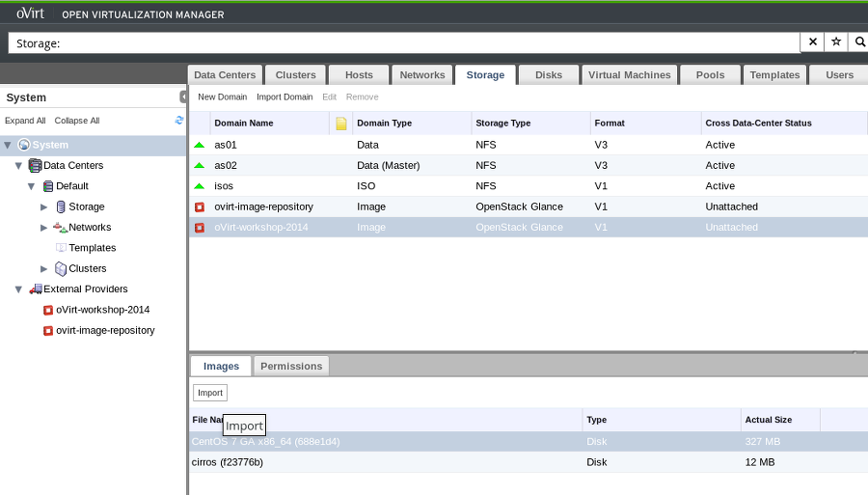
Task: Click the System globe icon in tree
Action: (x=24, y=145)
